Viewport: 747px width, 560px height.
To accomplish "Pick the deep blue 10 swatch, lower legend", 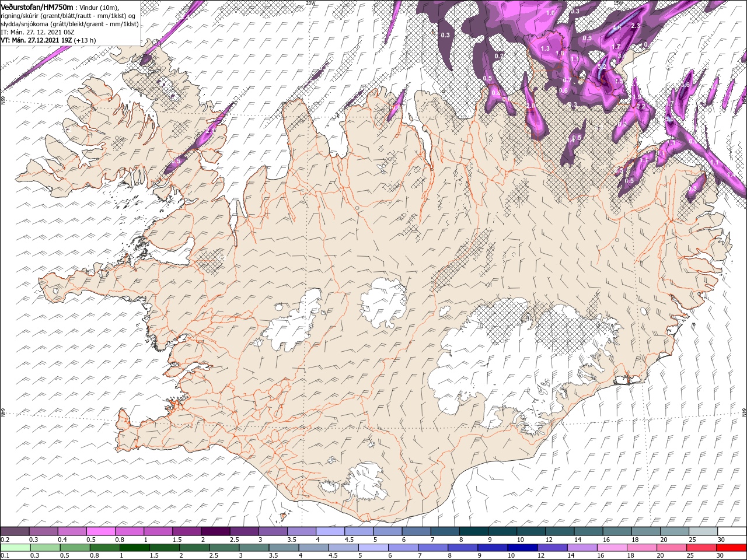I will click(x=523, y=548).
